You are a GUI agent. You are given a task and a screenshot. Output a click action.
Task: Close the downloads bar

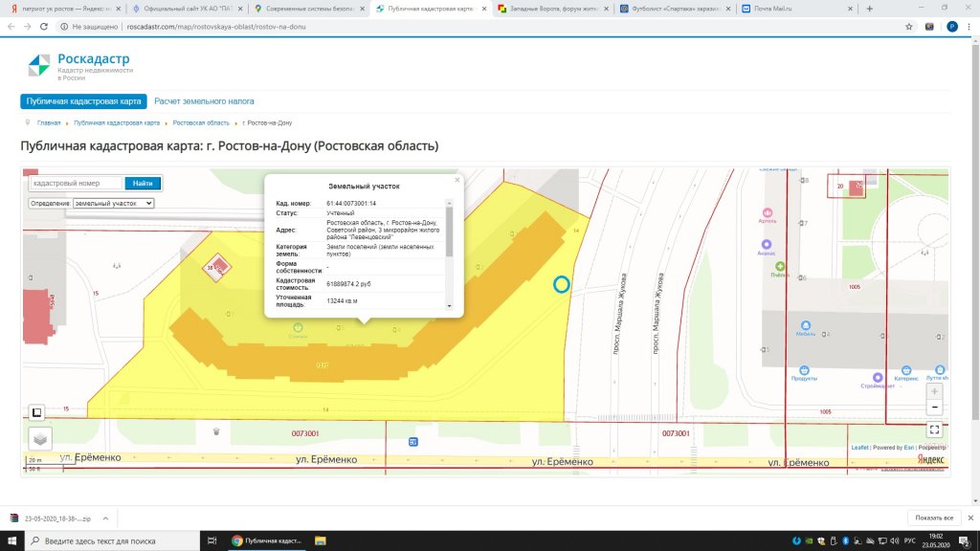[x=970, y=518]
